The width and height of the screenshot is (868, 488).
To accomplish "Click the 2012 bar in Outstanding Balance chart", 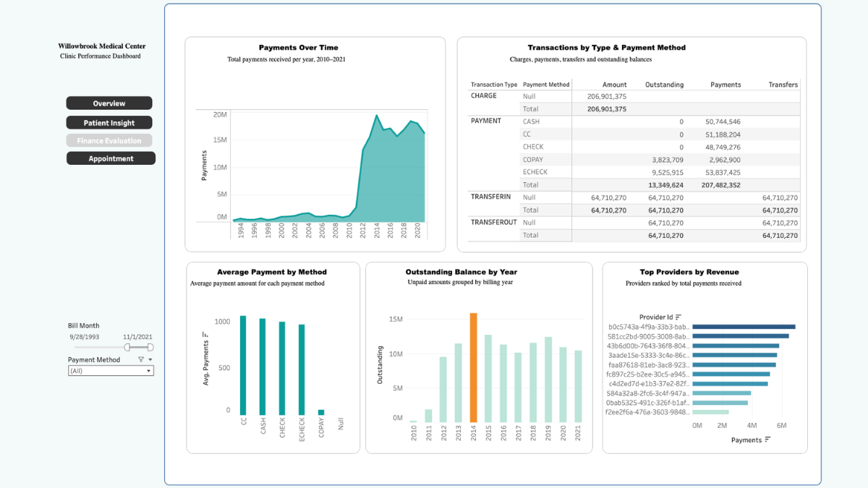I will [x=443, y=390].
